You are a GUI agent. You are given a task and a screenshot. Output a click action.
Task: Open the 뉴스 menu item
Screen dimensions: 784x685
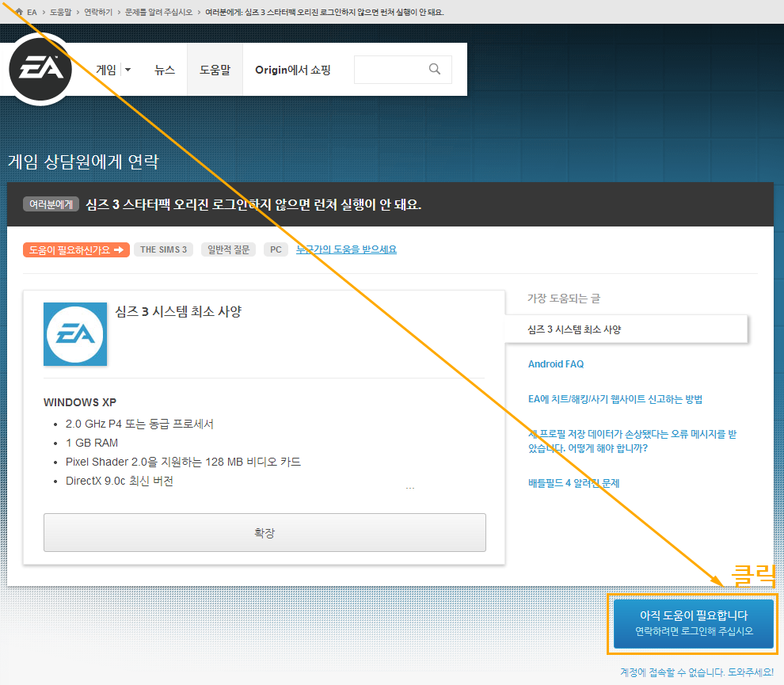(x=165, y=70)
